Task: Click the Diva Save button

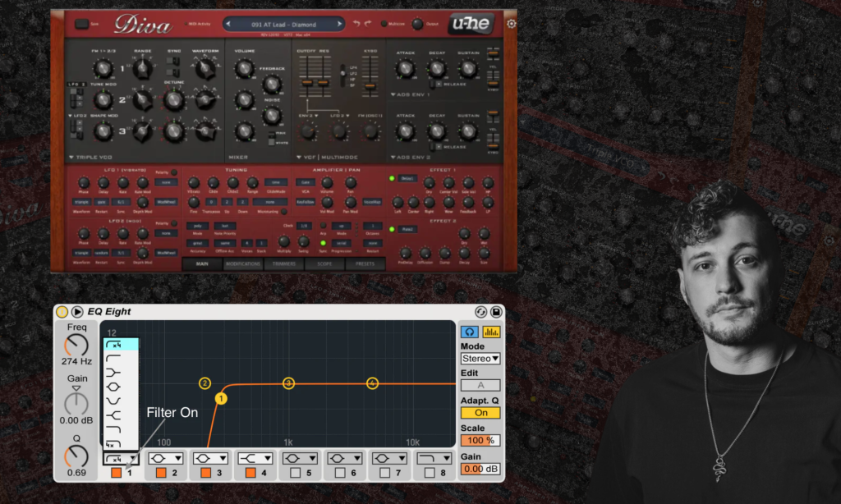Action: pyautogui.click(x=82, y=24)
